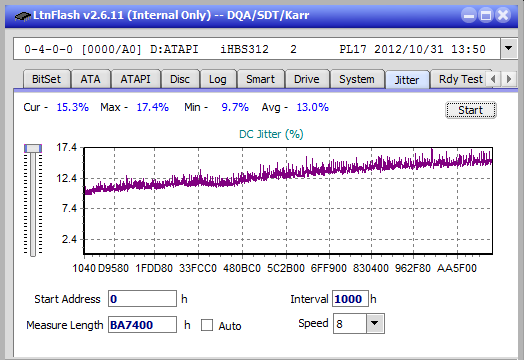Screen dimensions: 524x360
Task: Click the x-axis label 5C2B00
Action: pyautogui.click(x=286, y=268)
